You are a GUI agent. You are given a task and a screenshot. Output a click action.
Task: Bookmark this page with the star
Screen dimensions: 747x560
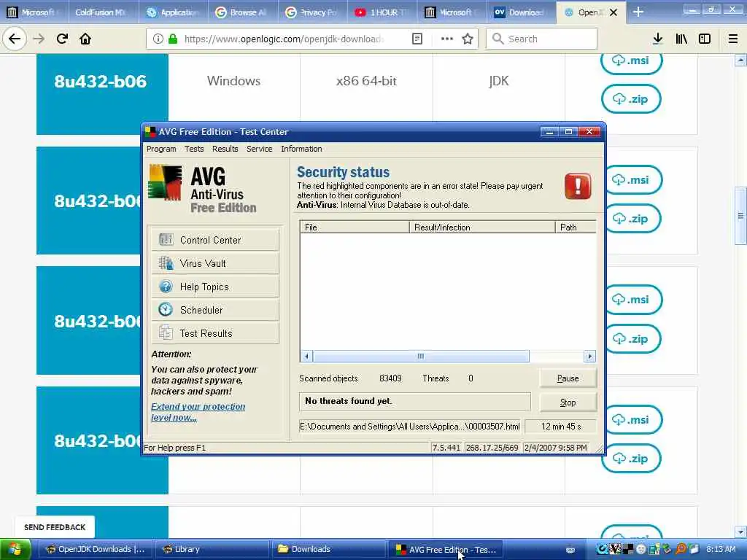[x=468, y=39]
